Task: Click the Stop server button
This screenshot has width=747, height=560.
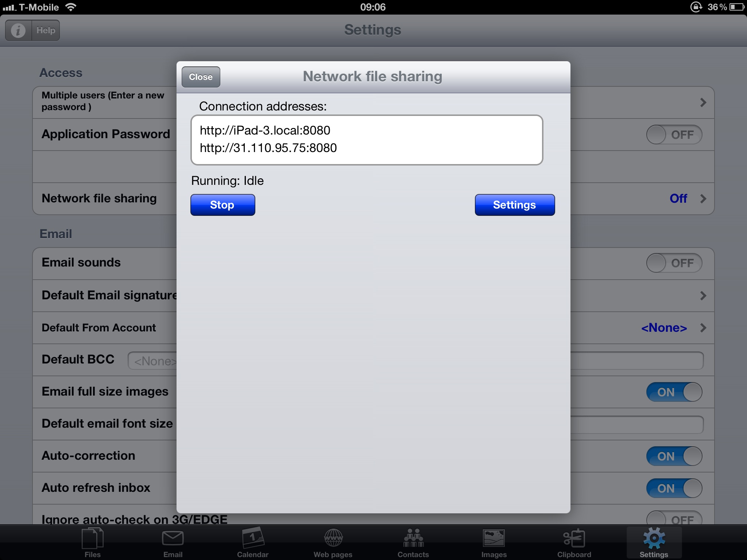Action: tap(222, 205)
